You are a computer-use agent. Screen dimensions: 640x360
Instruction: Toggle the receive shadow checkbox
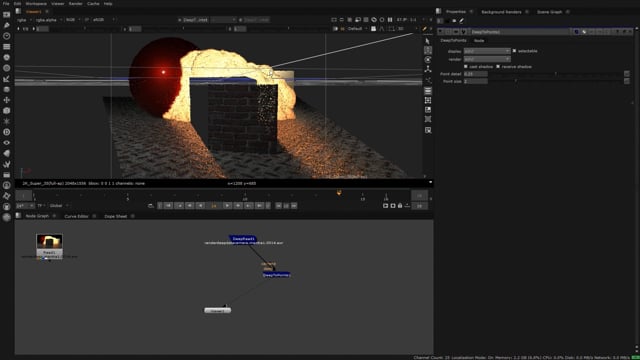click(x=498, y=66)
